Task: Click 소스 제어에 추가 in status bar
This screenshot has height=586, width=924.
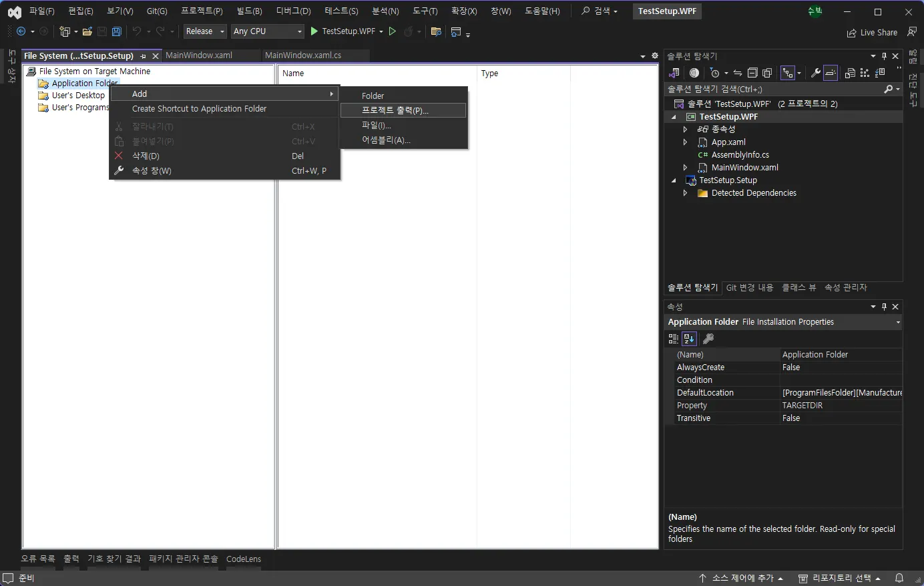Action: (741, 578)
